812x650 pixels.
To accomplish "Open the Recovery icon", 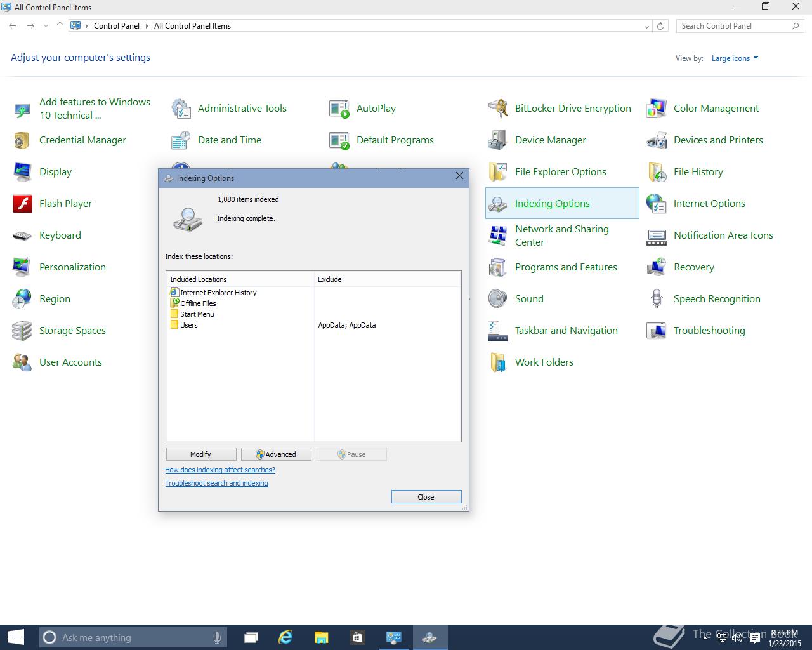I will click(657, 267).
